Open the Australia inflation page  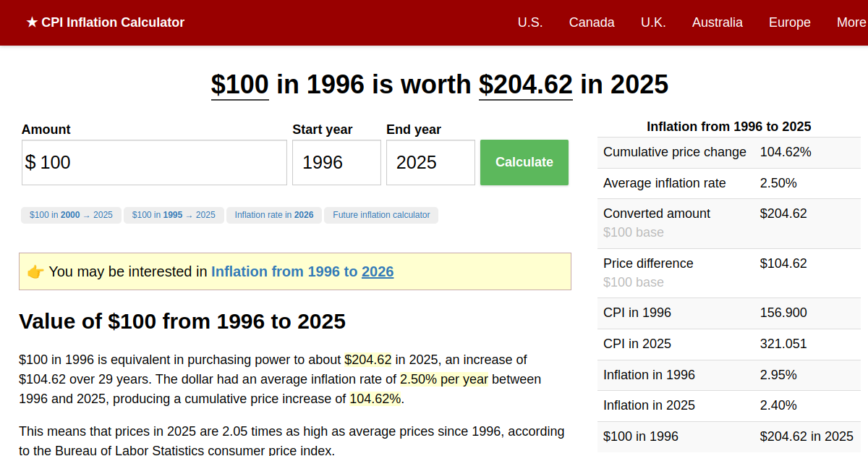[x=717, y=22]
